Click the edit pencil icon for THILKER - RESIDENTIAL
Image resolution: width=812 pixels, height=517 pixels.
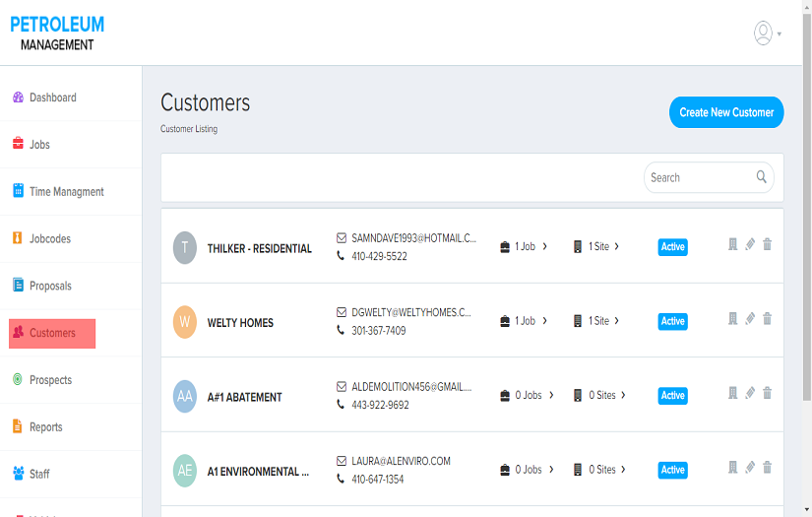point(750,244)
